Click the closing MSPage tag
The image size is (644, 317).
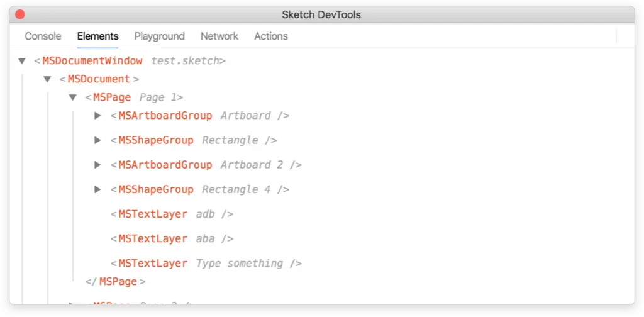[116, 282]
